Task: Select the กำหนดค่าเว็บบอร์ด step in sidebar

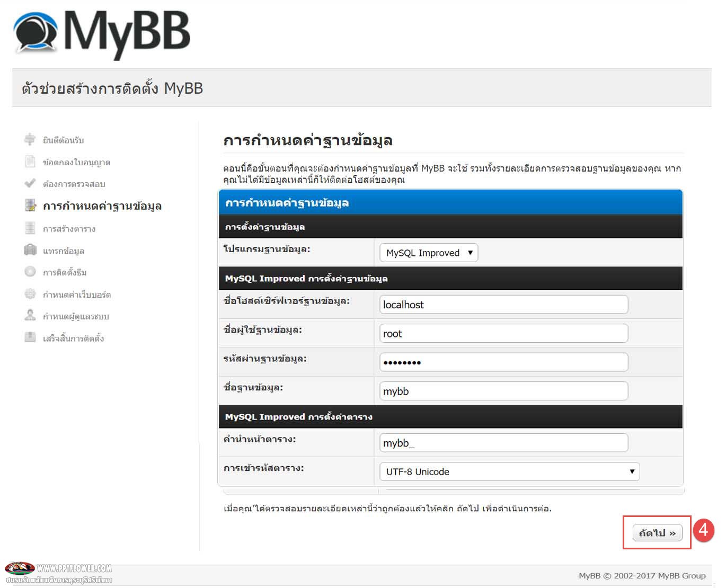Action: [x=77, y=295]
